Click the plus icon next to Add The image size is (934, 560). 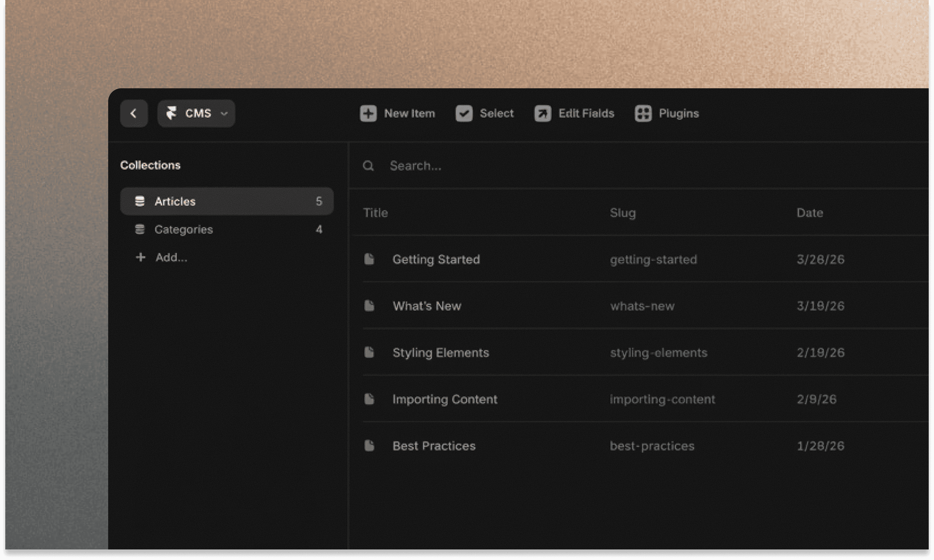click(140, 257)
